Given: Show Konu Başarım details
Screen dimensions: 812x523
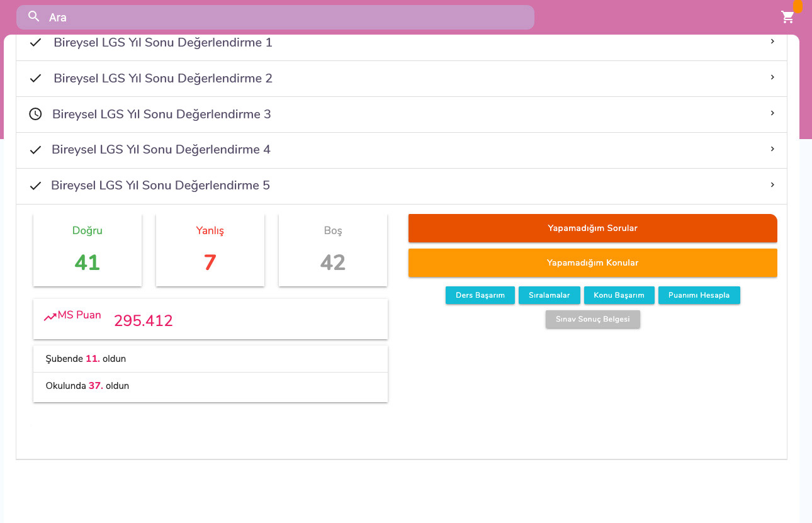Looking at the screenshot, I should [x=619, y=295].
